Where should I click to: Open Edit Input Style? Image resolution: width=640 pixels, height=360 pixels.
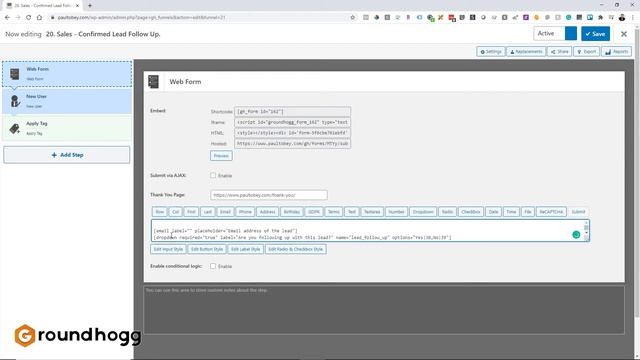(x=168, y=249)
